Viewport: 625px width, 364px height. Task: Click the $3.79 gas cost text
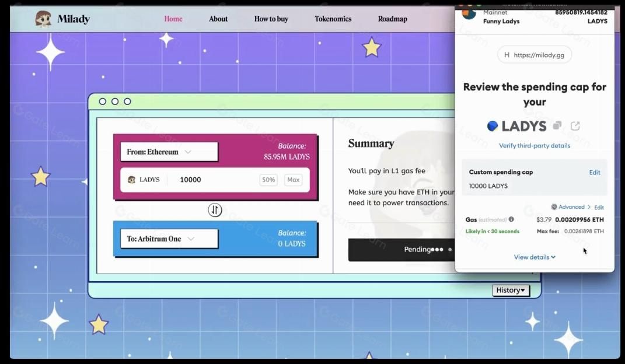pyautogui.click(x=544, y=219)
